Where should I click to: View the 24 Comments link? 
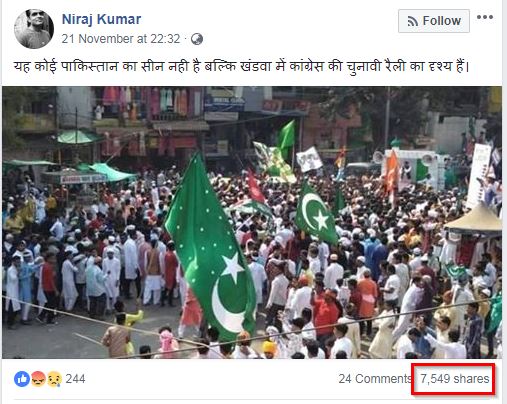(375, 379)
